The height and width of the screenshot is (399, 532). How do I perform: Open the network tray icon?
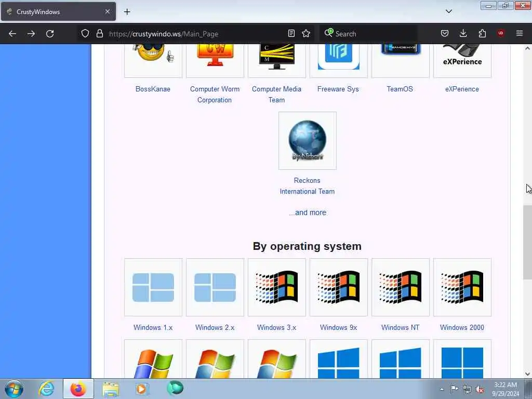[467, 389]
